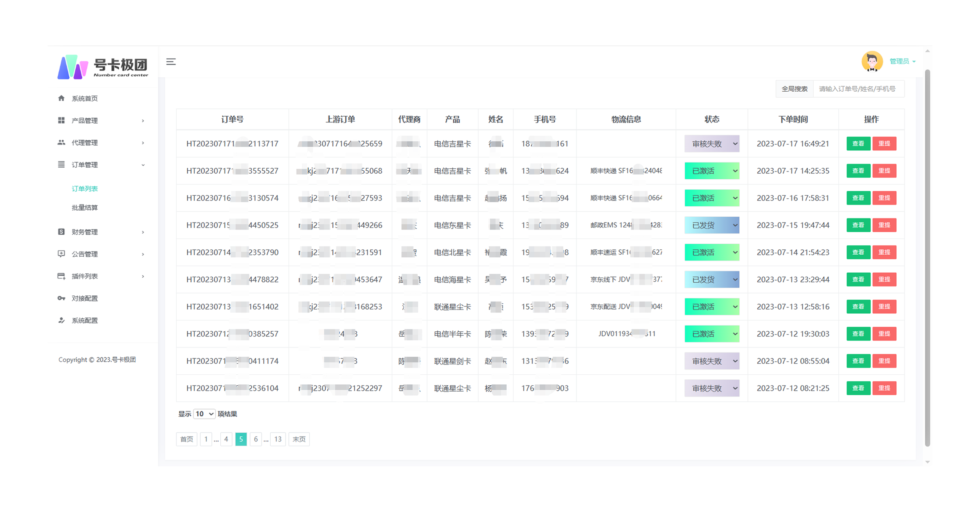Image resolution: width=980 pixels, height=512 pixels.
Task: Open the 管理员 account dropdown
Action: click(x=902, y=61)
